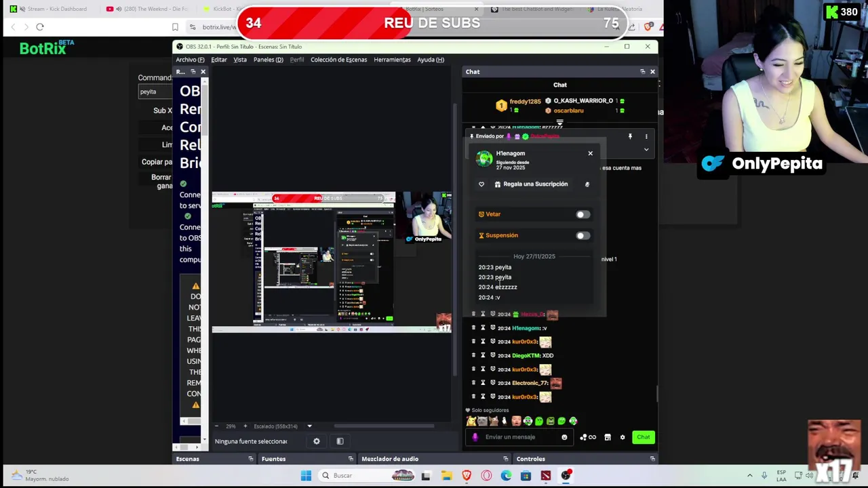Show hidden tray icons chevron

pos(749,476)
